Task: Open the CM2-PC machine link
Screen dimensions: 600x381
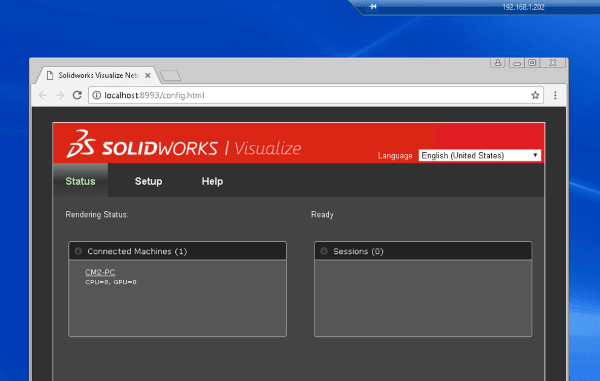Action: pyautogui.click(x=100, y=272)
